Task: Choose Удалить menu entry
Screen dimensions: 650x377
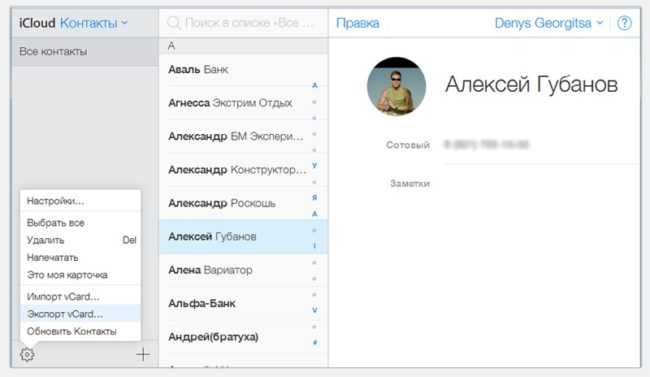Action: [x=80, y=240]
